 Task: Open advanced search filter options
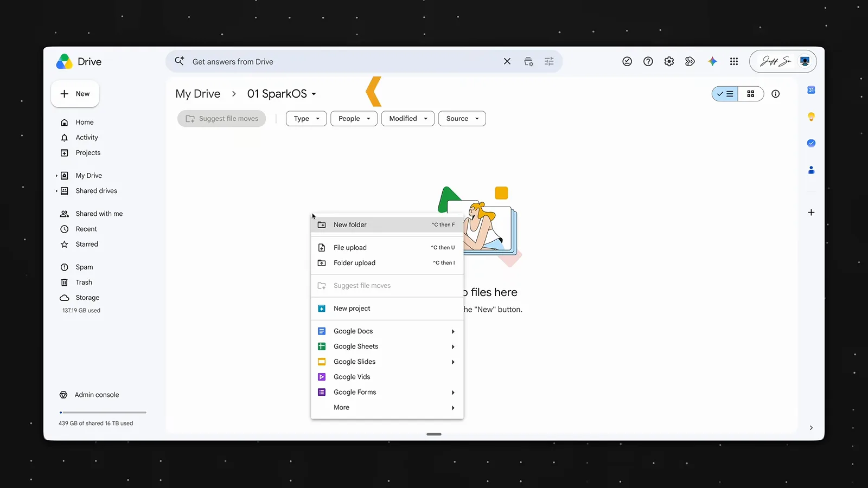[549, 62]
